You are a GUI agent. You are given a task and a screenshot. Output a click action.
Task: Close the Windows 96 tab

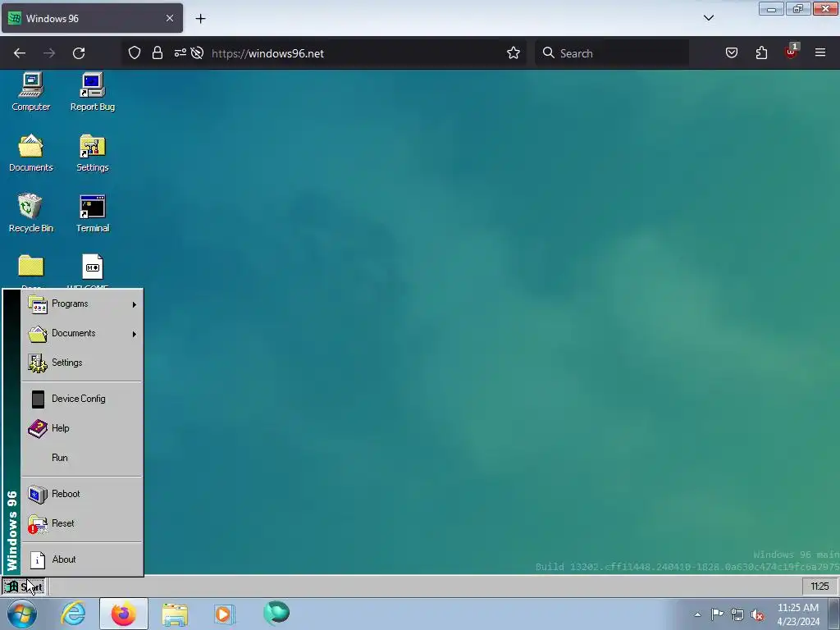pos(170,18)
